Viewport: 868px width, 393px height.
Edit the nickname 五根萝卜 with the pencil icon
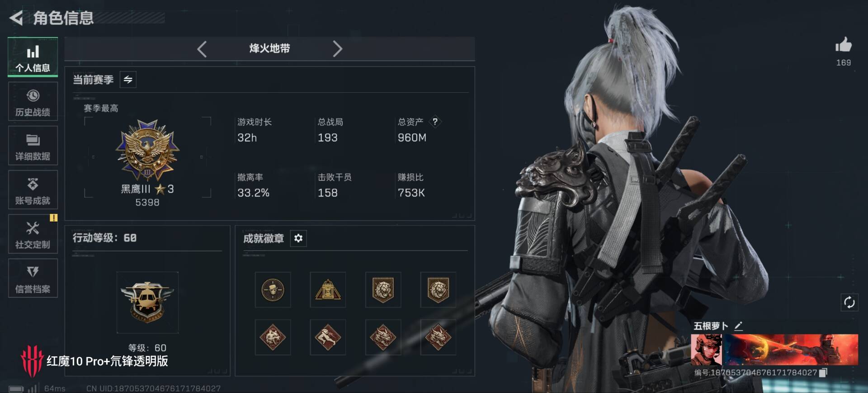[x=738, y=326]
